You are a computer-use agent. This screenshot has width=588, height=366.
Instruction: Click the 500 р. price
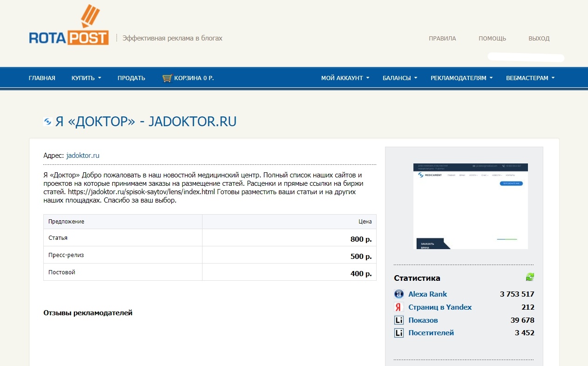[x=361, y=257]
